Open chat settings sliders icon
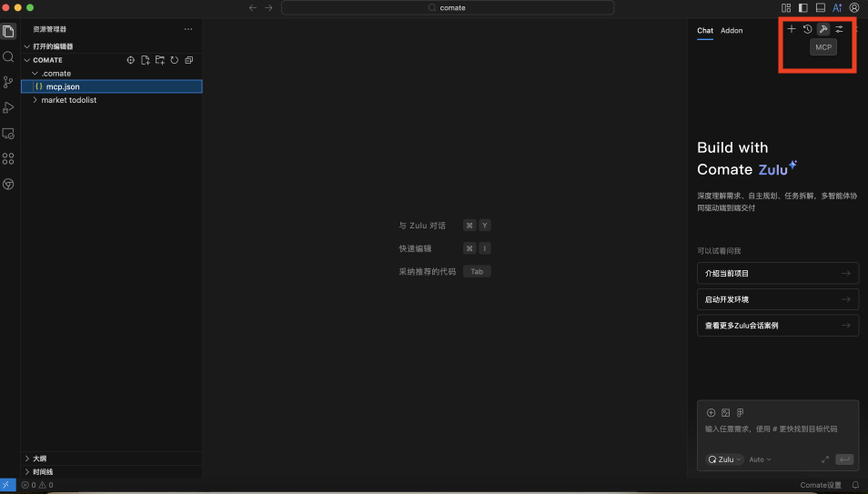Screen dimensions: 868x494 [839, 29]
